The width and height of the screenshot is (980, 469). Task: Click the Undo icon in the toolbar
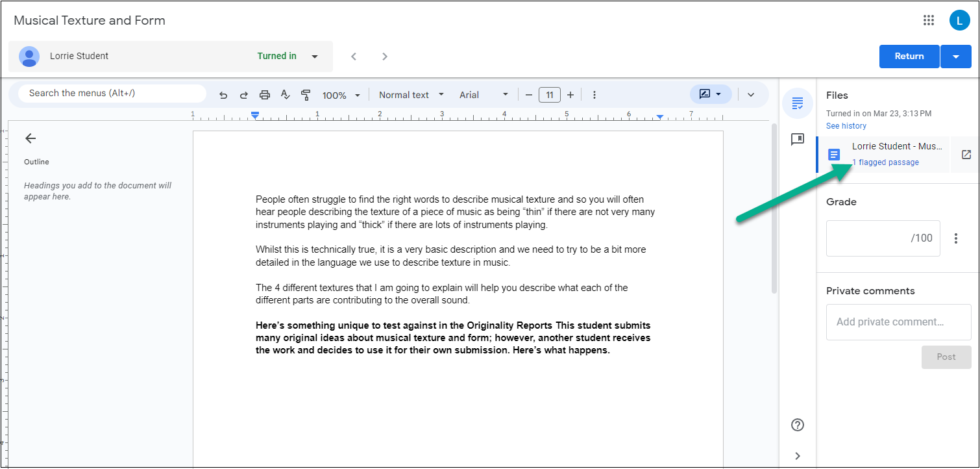click(x=223, y=94)
